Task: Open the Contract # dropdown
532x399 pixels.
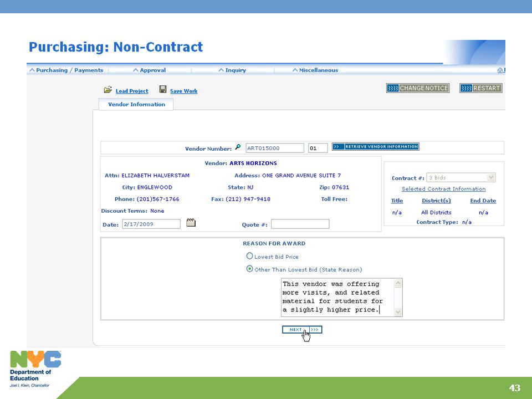Action: tap(461, 177)
